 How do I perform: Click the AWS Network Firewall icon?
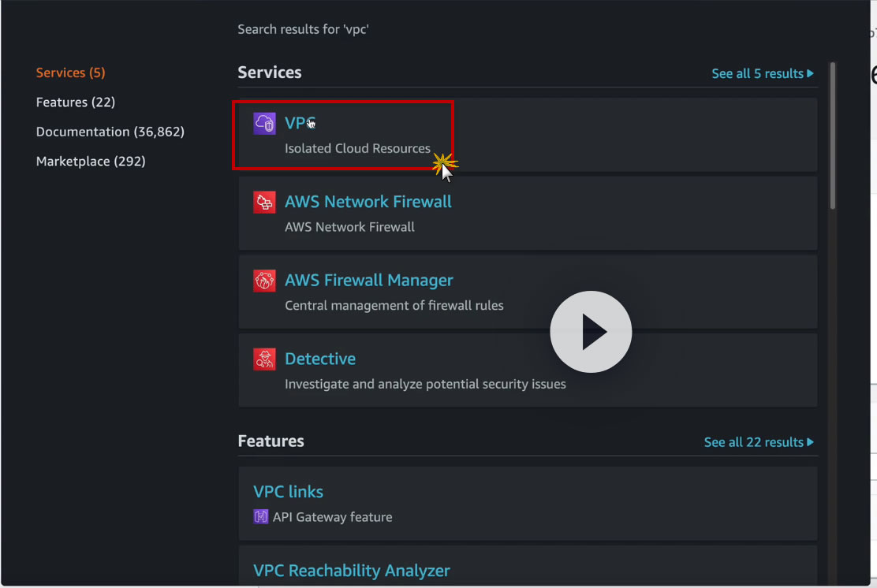click(264, 202)
